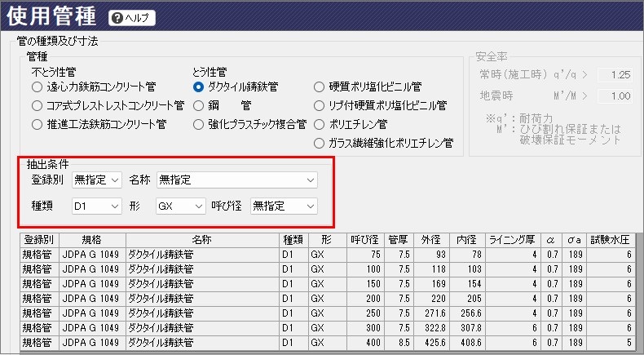This screenshot has width=644, height=355.
Task: Select コア式プレストレストコンクリート管 pipe type
Action: tap(37, 105)
